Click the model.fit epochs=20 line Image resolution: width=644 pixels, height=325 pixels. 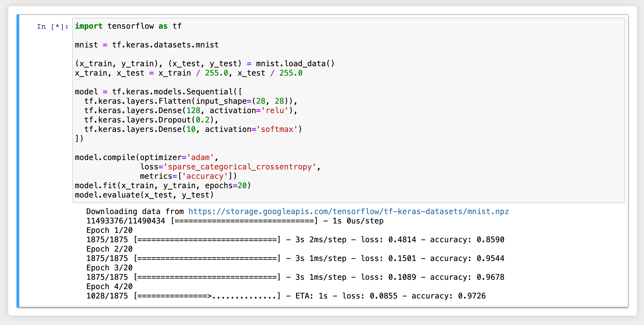coord(163,186)
